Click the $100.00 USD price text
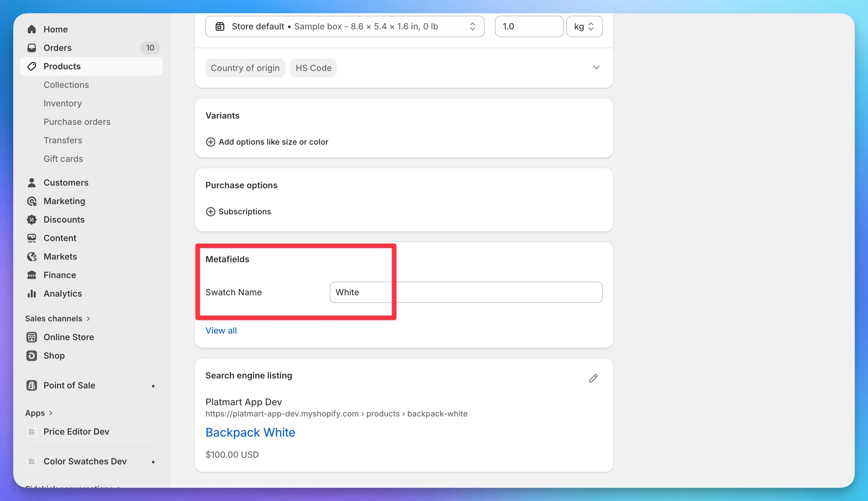The image size is (868, 501). [232, 455]
